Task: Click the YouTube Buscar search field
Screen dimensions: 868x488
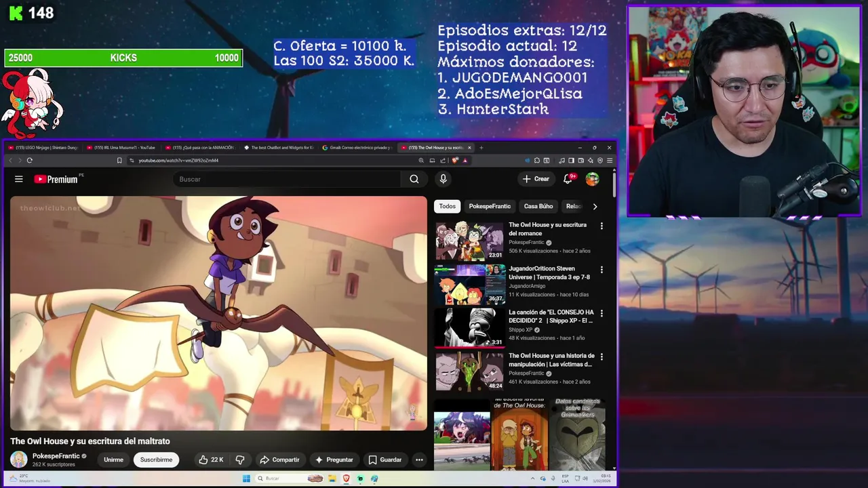Action: pos(288,179)
